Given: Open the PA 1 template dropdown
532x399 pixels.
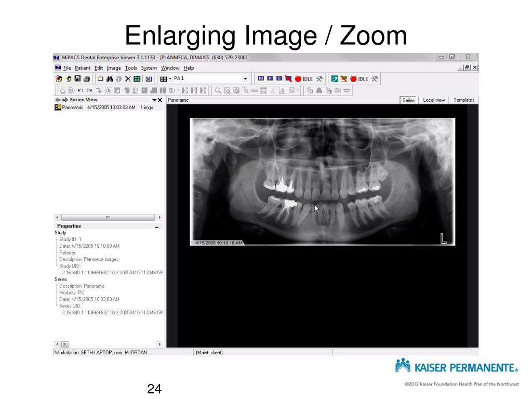Looking at the screenshot, I should (x=245, y=79).
